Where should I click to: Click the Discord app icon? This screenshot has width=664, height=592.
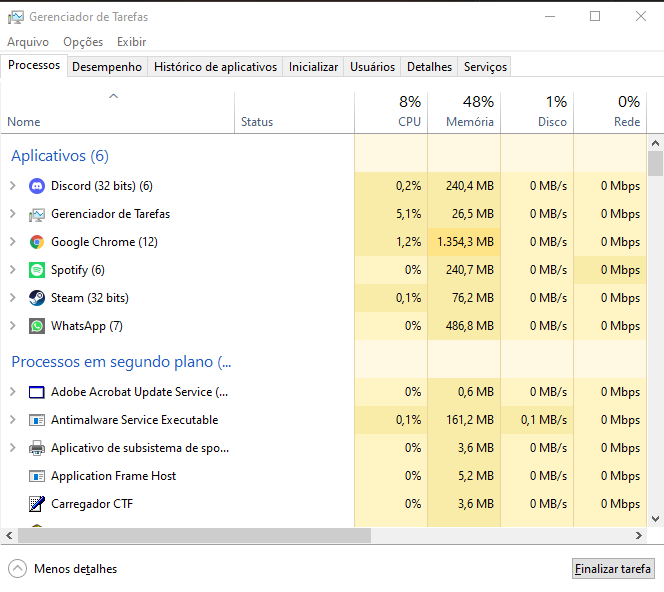tap(37, 186)
